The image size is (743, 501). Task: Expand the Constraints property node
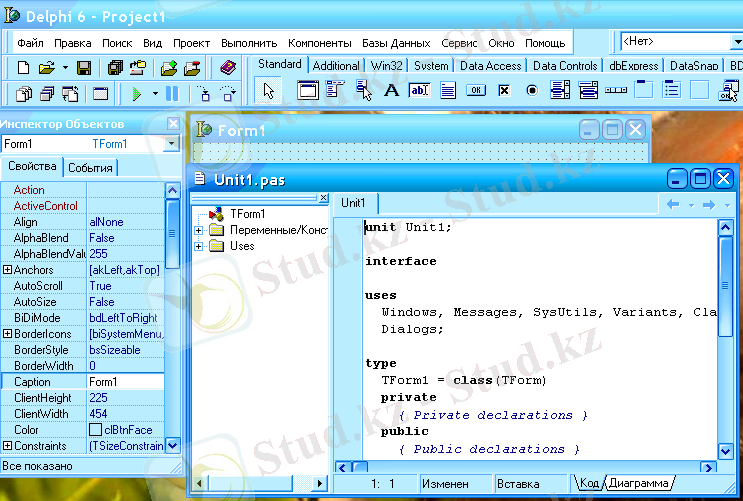click(7, 446)
